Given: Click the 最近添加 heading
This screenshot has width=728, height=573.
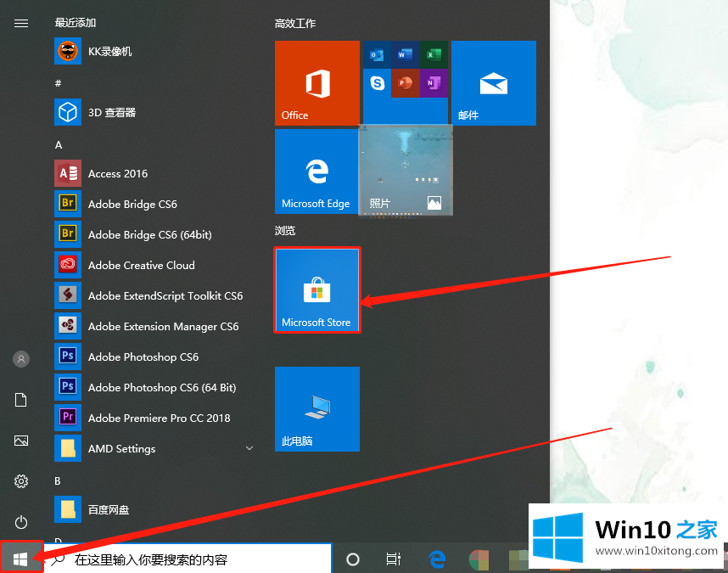Looking at the screenshot, I should pos(76,23).
